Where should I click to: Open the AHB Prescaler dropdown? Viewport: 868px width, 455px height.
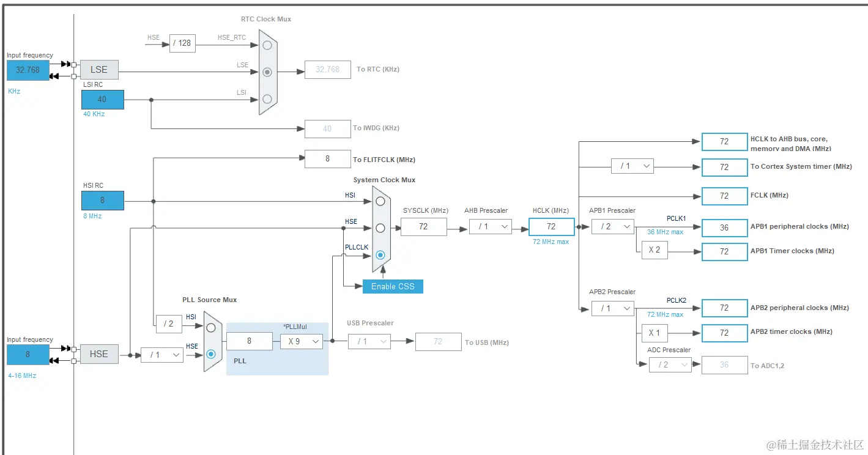click(491, 227)
